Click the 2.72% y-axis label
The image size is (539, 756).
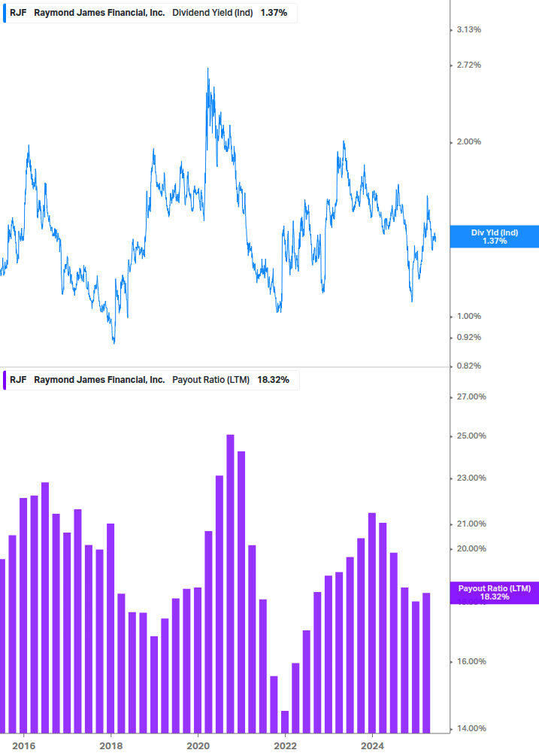click(468, 65)
